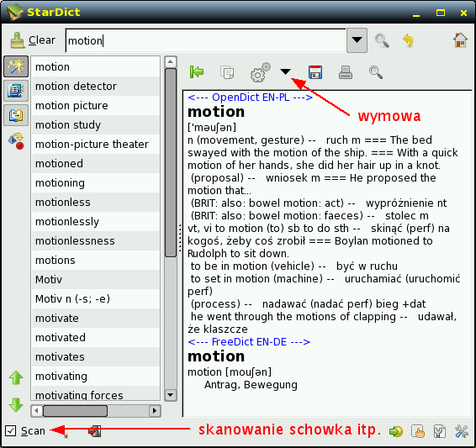Select the result list view sidebar icon
This screenshot has width=476, height=448.
coord(16,91)
